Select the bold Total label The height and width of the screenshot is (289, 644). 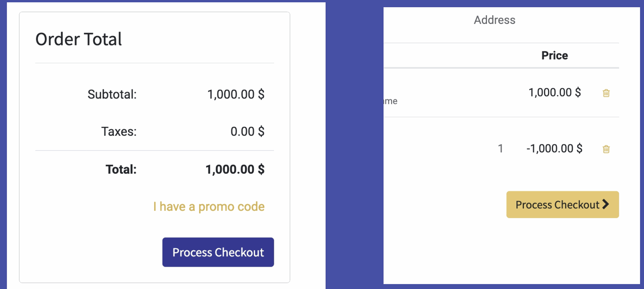click(x=121, y=169)
